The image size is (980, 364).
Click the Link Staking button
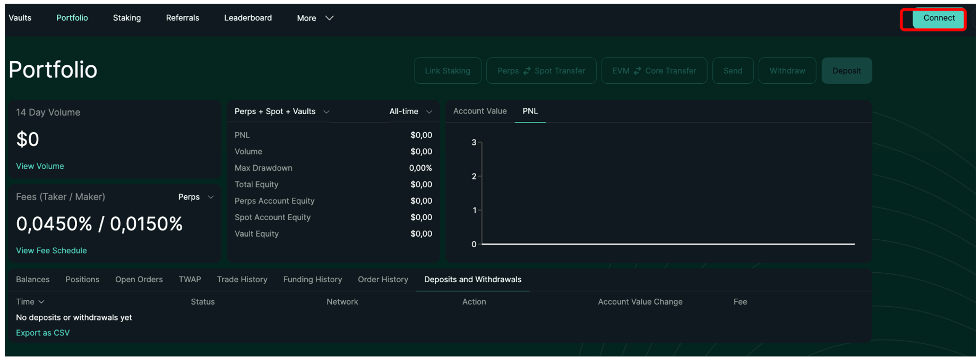coord(447,71)
